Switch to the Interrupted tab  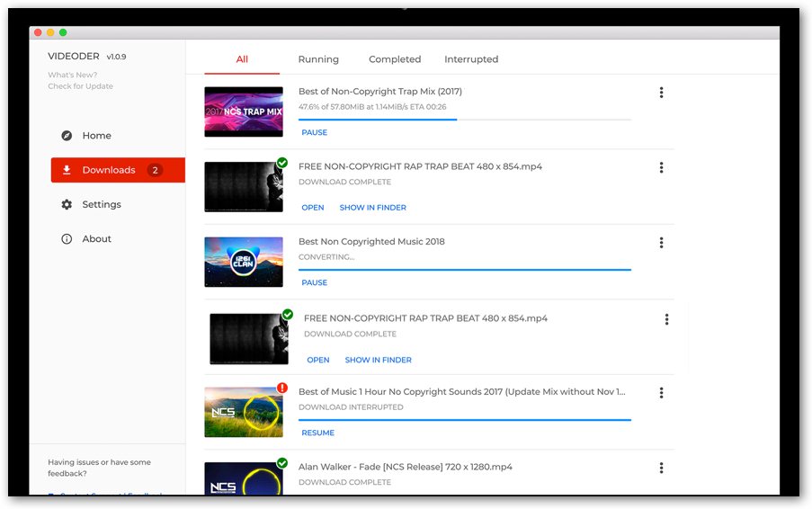point(471,59)
